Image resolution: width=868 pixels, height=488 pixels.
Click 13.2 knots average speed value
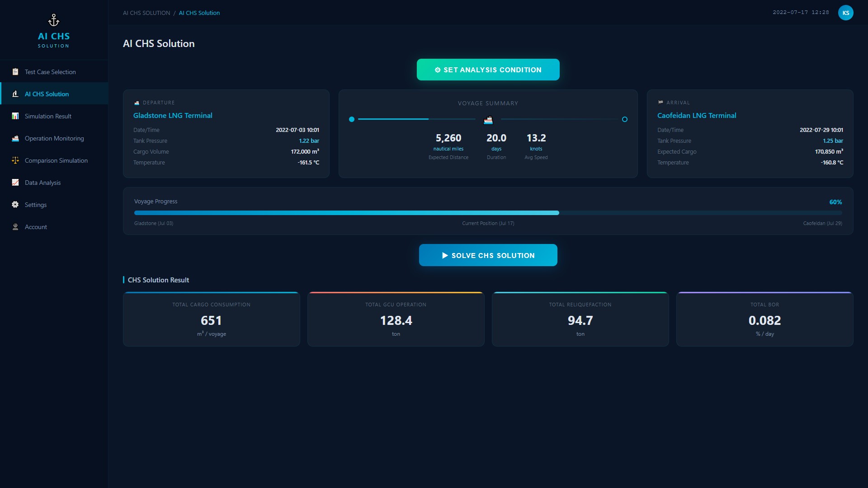point(536,138)
